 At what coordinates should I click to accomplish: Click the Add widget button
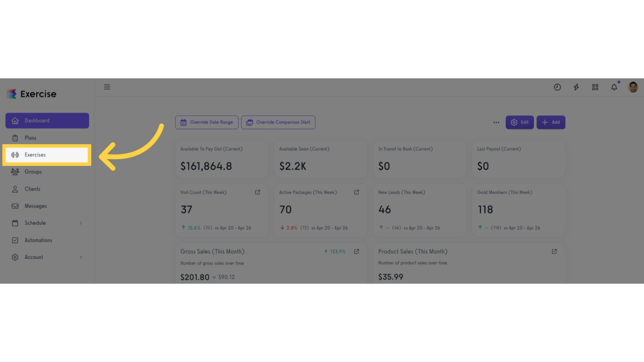(551, 123)
